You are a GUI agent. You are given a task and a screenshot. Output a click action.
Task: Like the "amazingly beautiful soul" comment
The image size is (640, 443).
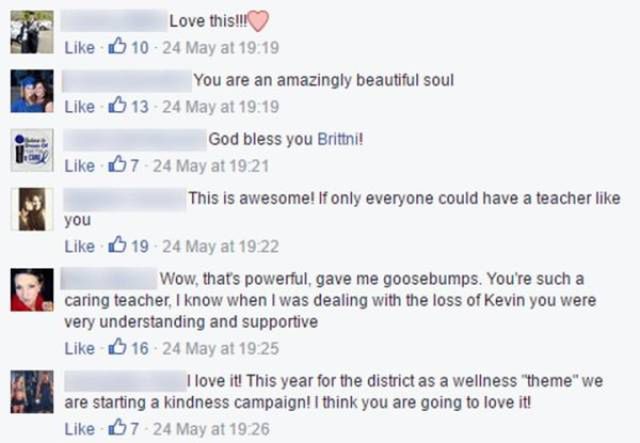click(x=79, y=107)
